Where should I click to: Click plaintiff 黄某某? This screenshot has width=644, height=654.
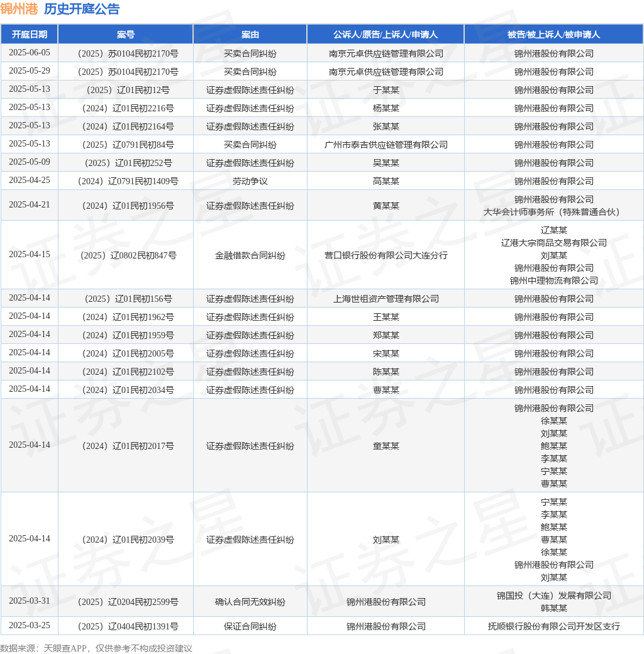(386, 206)
